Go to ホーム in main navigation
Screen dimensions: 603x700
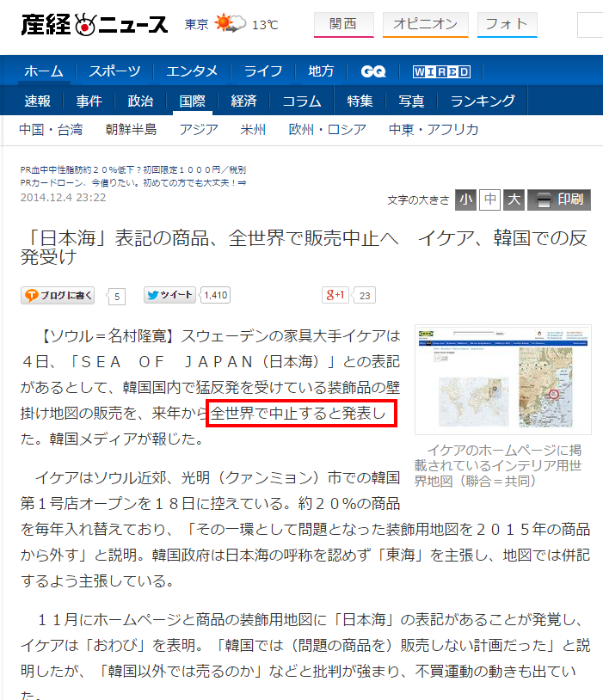click(x=44, y=71)
